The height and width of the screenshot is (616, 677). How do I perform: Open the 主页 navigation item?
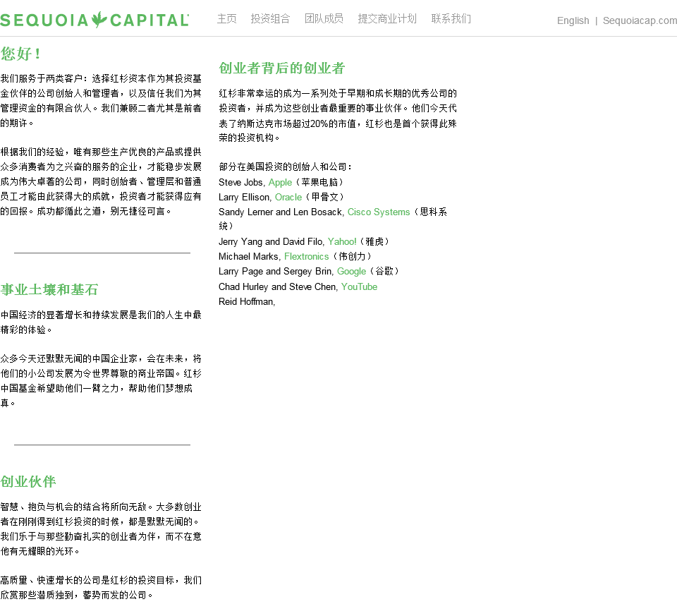226,18
